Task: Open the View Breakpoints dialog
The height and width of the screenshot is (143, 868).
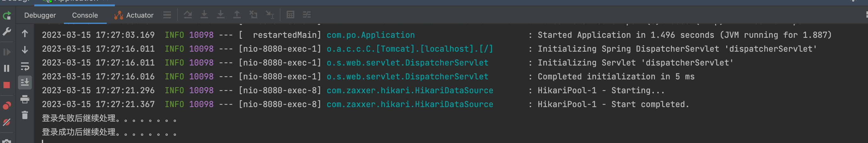Action: pyautogui.click(x=7, y=106)
